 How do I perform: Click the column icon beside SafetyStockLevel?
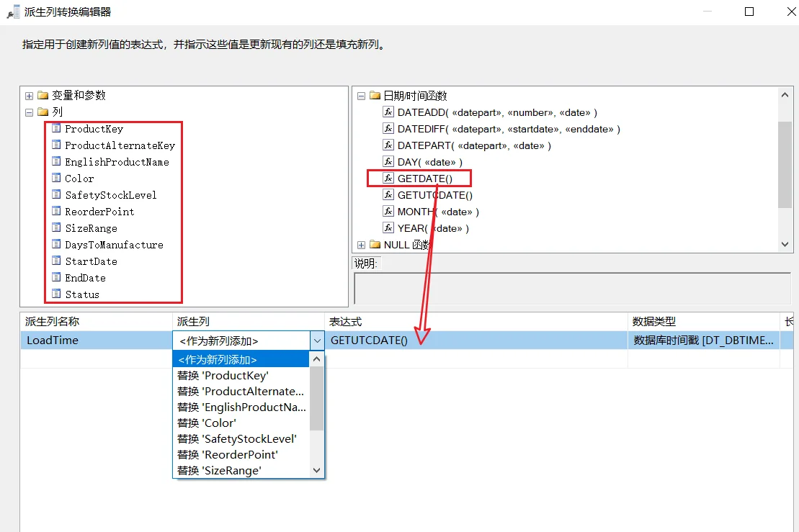point(57,194)
